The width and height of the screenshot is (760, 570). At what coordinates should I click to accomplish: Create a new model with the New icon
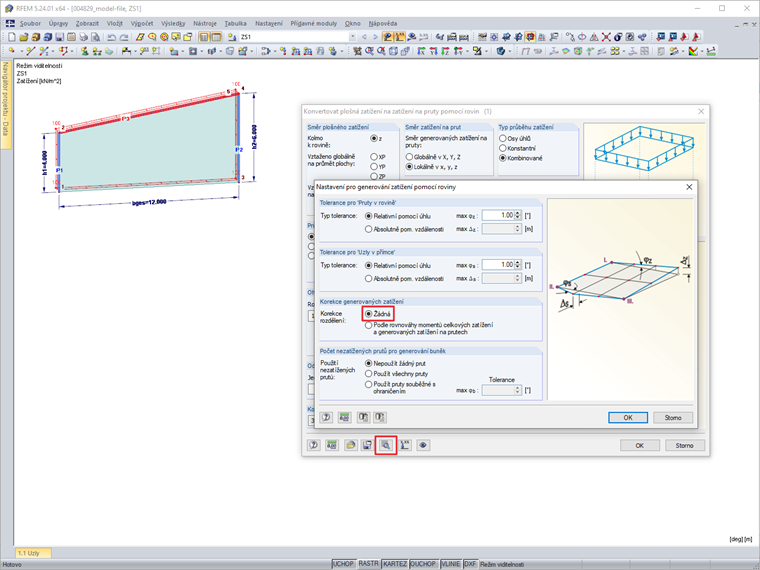click(12, 37)
